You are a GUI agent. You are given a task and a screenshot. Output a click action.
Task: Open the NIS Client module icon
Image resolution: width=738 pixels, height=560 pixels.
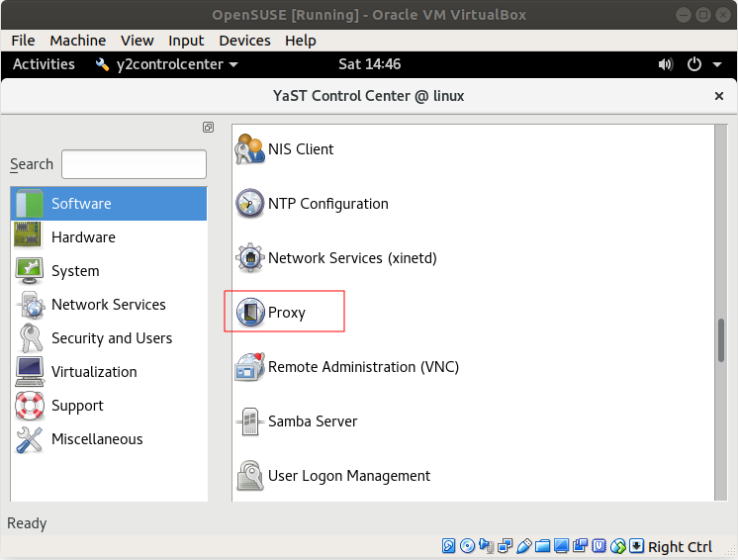click(249, 148)
